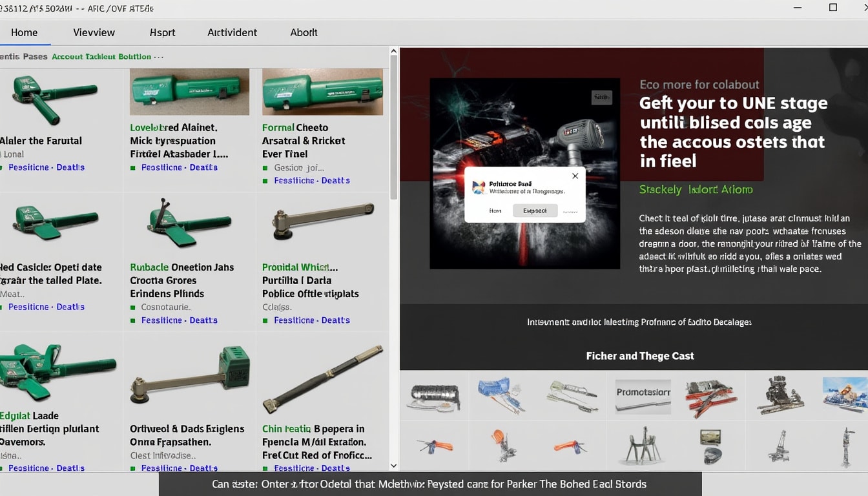This screenshot has width=868, height=496.
Task: Select the snowy blue scene thumbnail
Action: (845, 395)
